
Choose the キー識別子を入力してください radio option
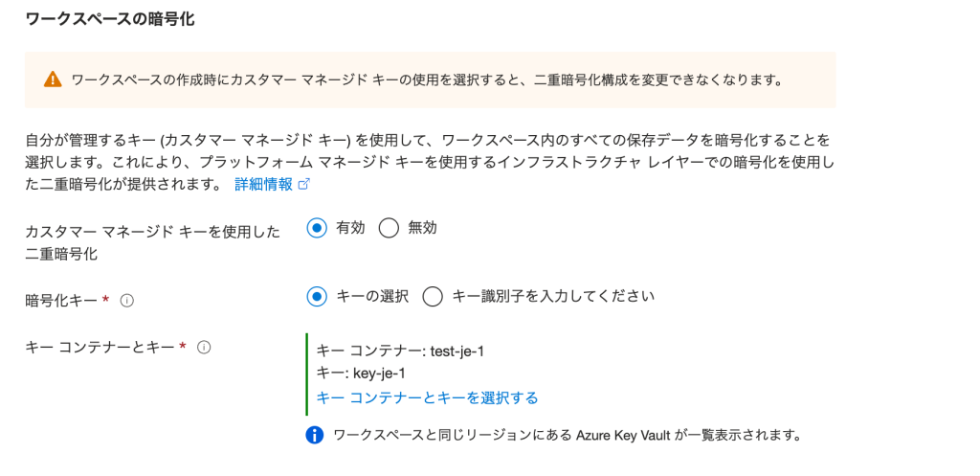coord(433,297)
